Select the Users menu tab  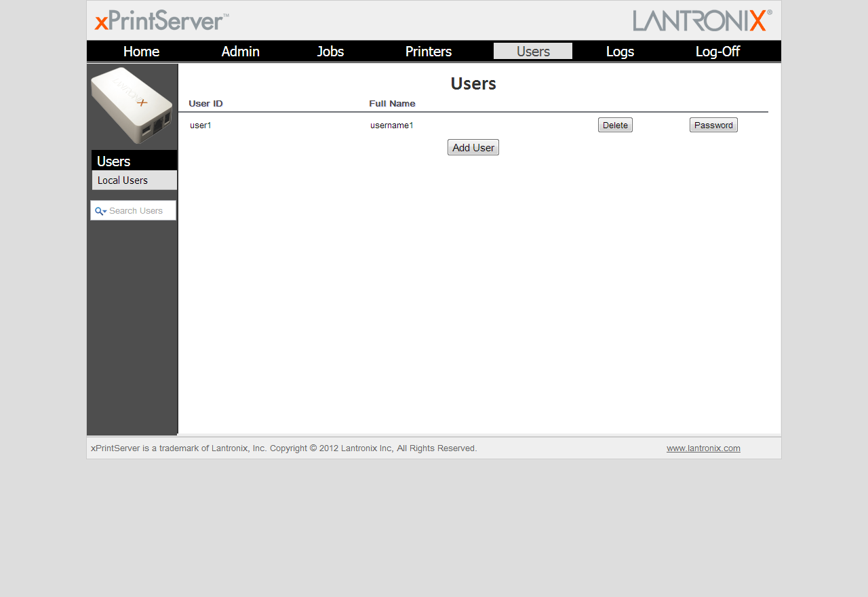[533, 52]
